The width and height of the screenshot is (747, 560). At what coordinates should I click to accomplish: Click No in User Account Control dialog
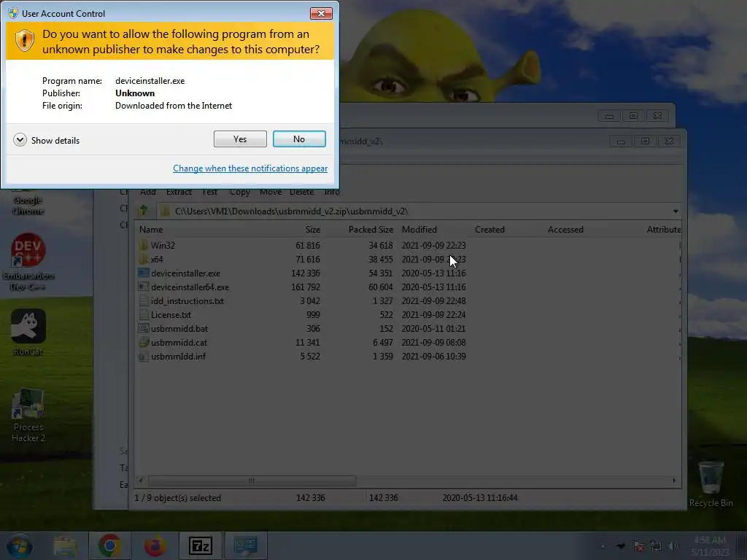pyautogui.click(x=299, y=139)
